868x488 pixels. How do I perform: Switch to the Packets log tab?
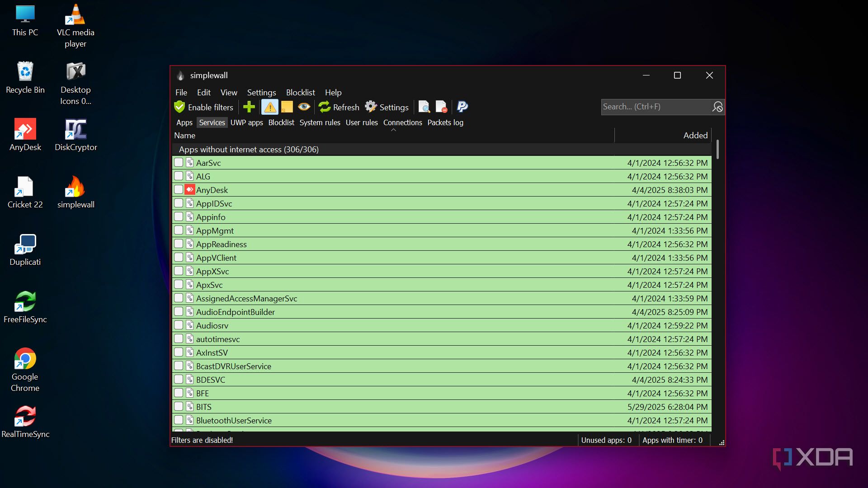point(445,122)
